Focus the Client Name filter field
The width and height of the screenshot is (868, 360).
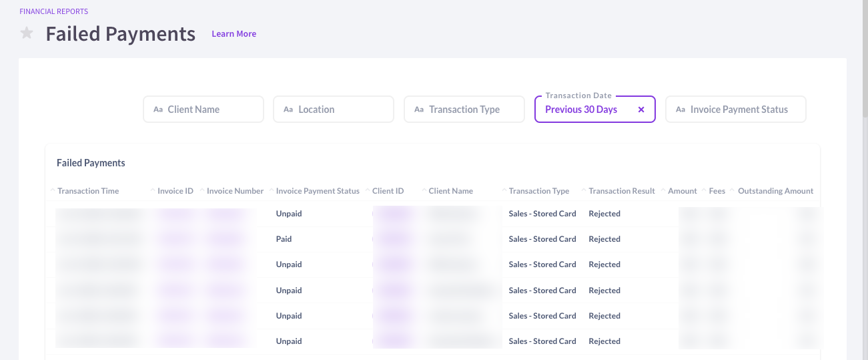coord(203,110)
